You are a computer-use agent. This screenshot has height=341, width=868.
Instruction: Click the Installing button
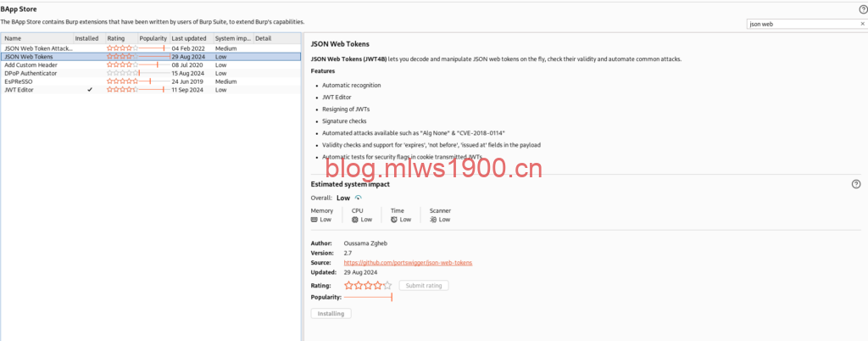(x=331, y=314)
